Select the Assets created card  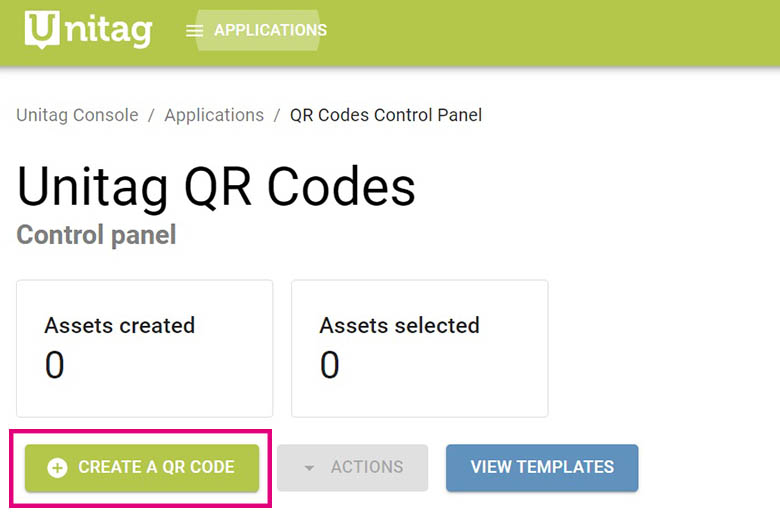click(x=145, y=348)
